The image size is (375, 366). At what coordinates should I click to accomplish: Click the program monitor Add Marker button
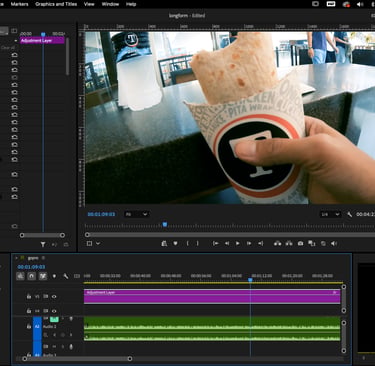point(175,244)
